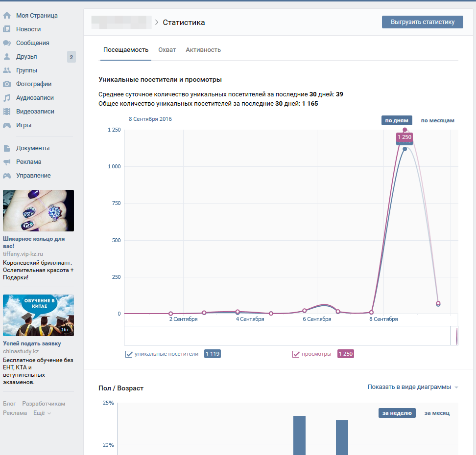Open Аудиозаписи in the sidebar
This screenshot has height=455, width=476.
(x=35, y=98)
